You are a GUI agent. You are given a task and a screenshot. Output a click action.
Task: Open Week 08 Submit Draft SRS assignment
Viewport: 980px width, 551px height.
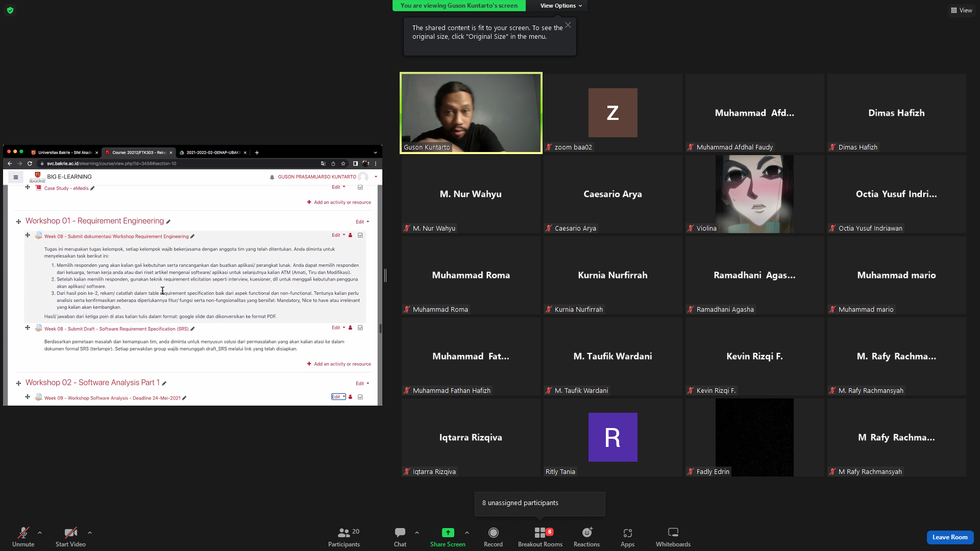116,329
